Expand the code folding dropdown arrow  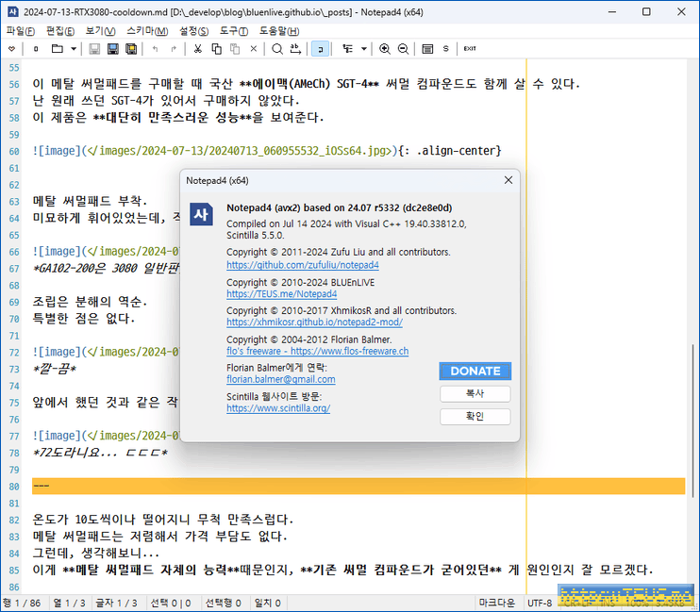pos(363,48)
